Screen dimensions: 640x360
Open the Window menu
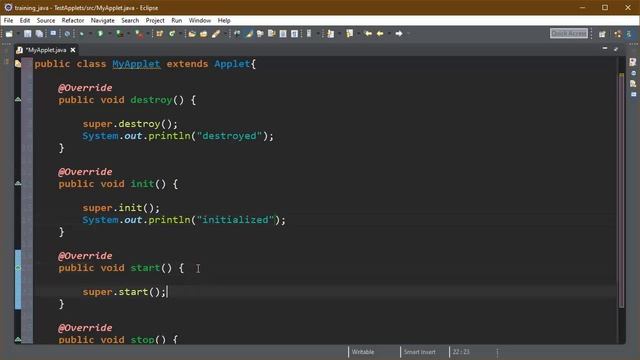(x=200, y=20)
